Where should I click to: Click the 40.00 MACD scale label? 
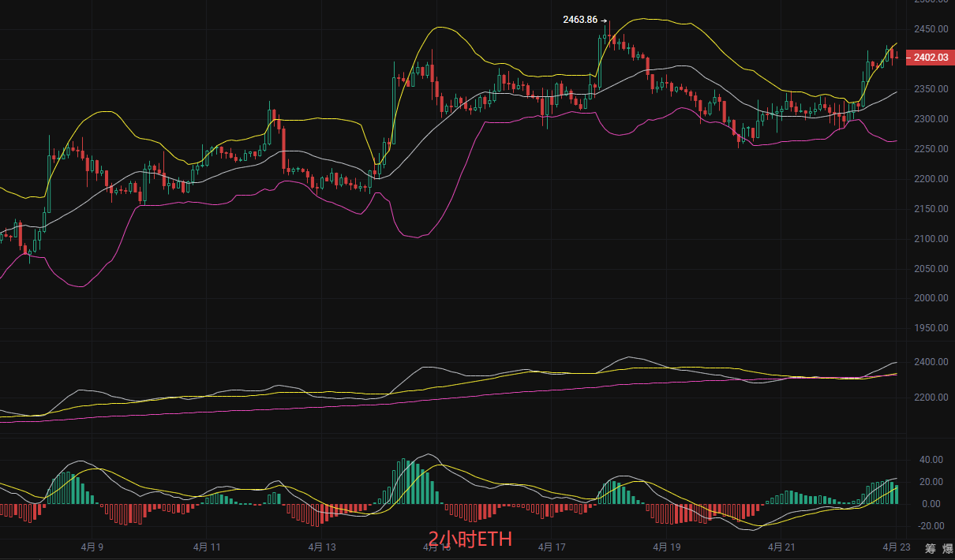pyautogui.click(x=931, y=459)
